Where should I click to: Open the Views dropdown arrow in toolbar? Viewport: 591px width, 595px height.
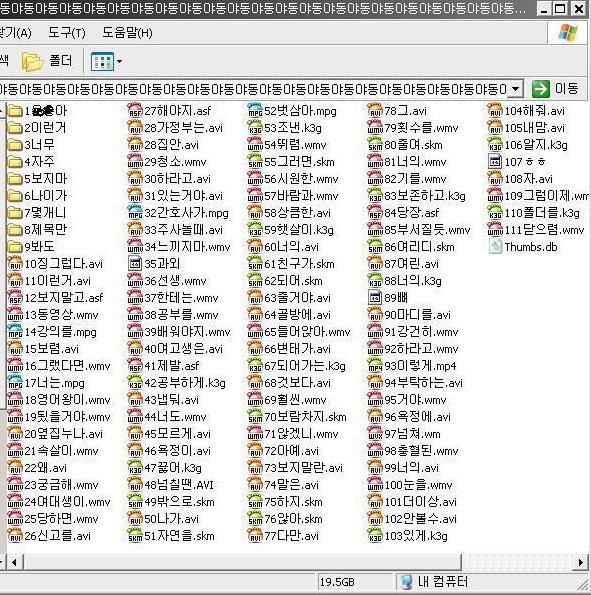[x=119, y=61]
